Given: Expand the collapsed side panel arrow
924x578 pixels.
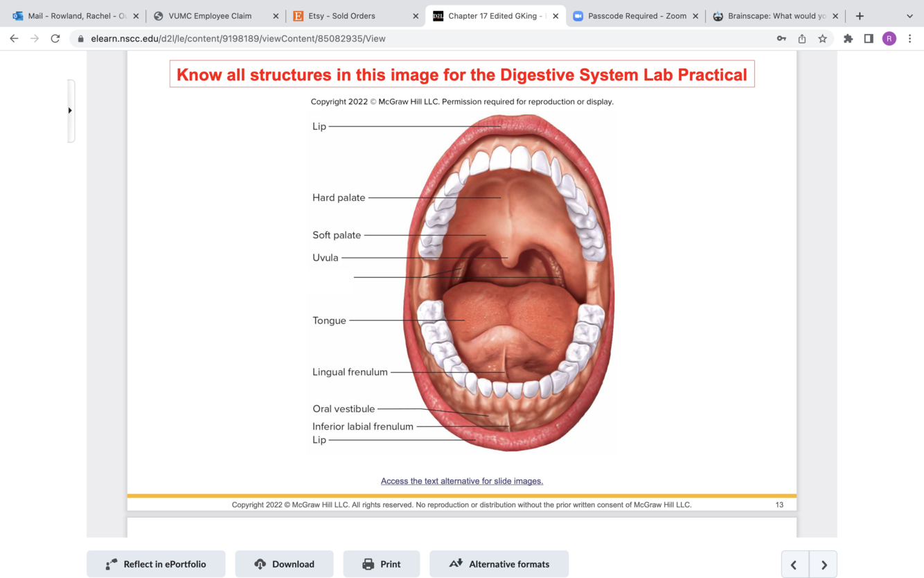Looking at the screenshot, I should point(70,110).
